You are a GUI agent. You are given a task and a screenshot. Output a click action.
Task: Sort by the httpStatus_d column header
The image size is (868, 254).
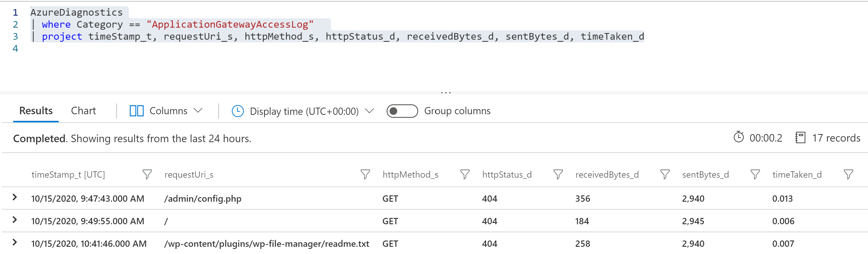(507, 175)
